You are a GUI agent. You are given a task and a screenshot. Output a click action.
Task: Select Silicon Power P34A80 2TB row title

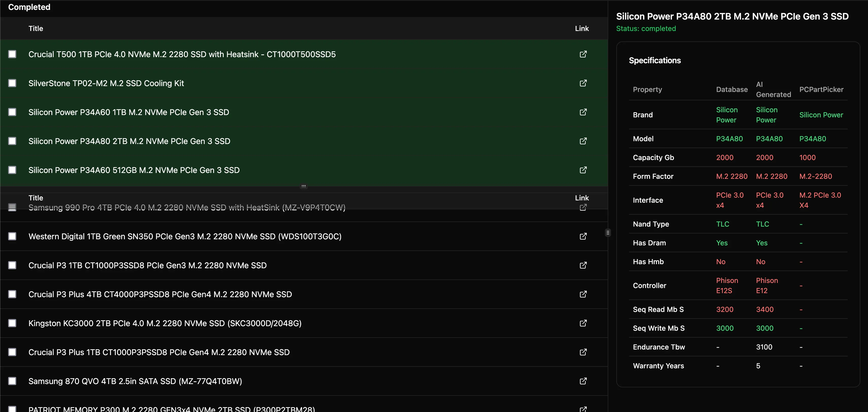[x=129, y=141]
